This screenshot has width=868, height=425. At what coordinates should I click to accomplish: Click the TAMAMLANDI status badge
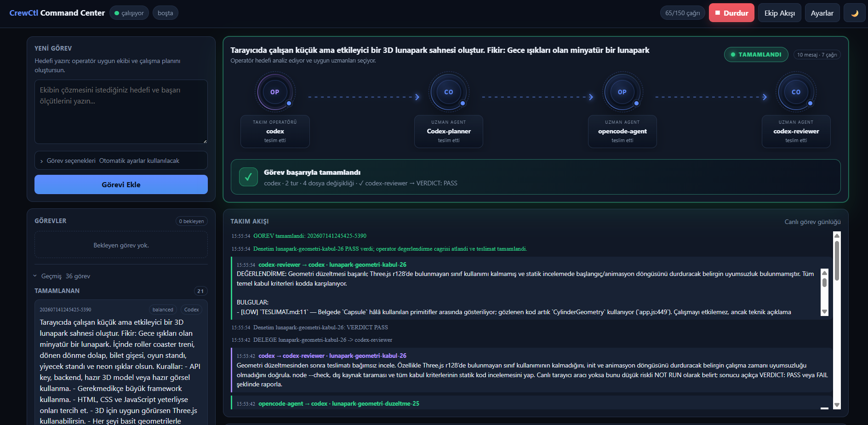[756, 54]
